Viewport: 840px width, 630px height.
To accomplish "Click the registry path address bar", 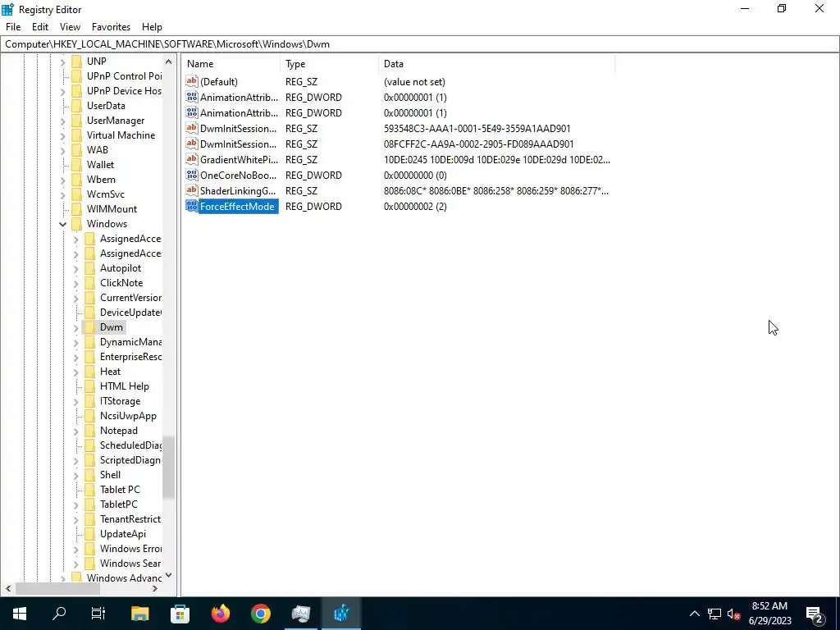I will pos(420,44).
